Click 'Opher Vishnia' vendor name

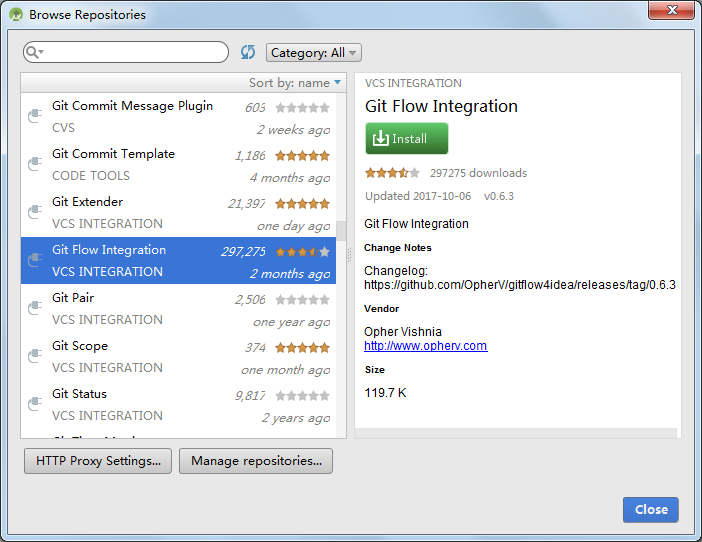click(402, 331)
